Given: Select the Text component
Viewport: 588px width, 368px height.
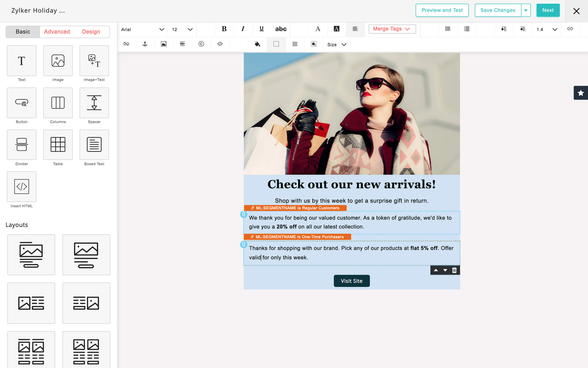Looking at the screenshot, I should coord(22,61).
